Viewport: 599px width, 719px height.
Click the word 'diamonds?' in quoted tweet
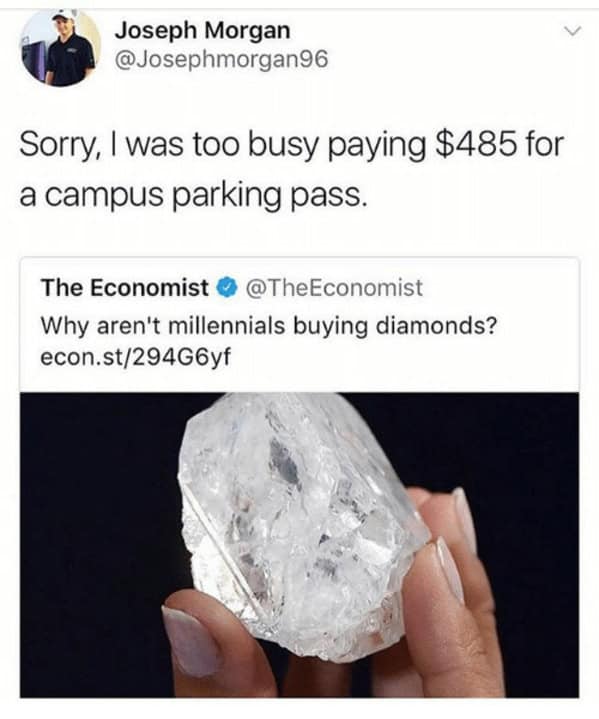436,326
